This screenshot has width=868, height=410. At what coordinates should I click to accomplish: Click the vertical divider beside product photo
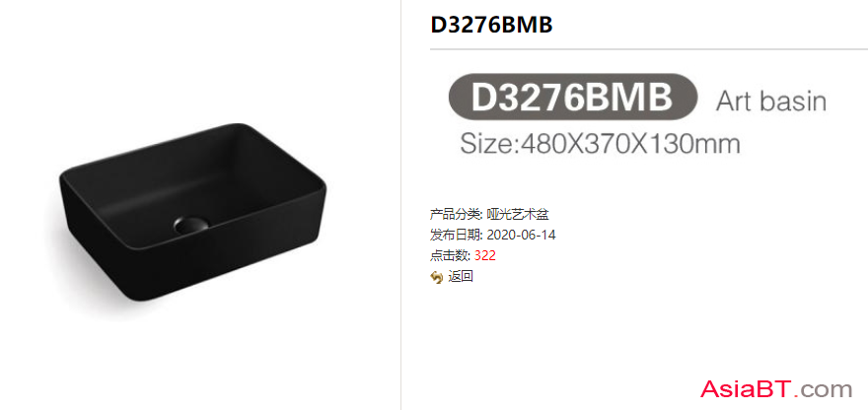400,205
